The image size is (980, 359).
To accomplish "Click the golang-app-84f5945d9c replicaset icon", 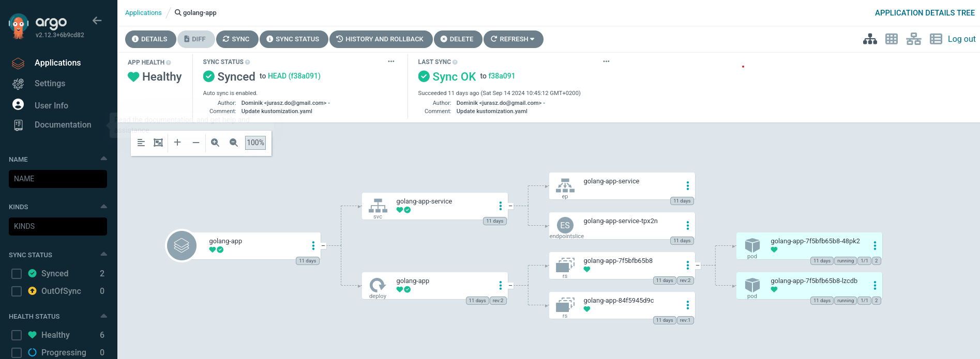I will (x=565, y=305).
